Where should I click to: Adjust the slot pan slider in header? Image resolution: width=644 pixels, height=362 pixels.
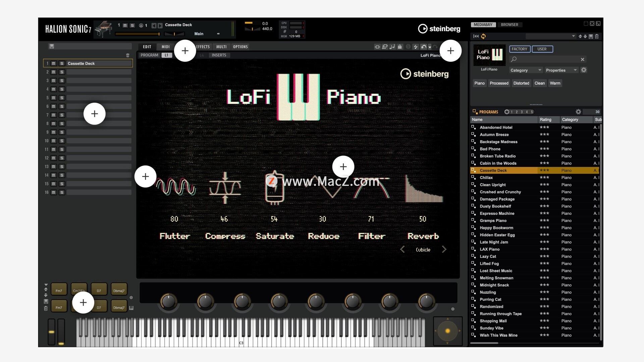pos(174,34)
